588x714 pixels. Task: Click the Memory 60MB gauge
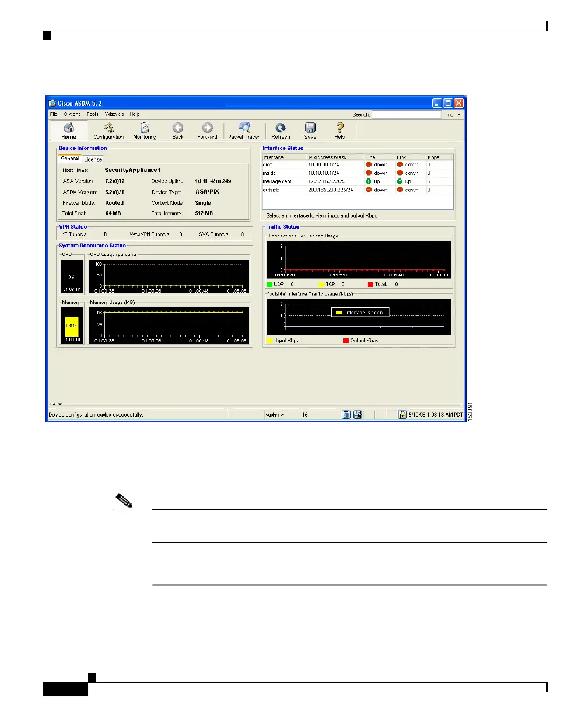[72, 325]
